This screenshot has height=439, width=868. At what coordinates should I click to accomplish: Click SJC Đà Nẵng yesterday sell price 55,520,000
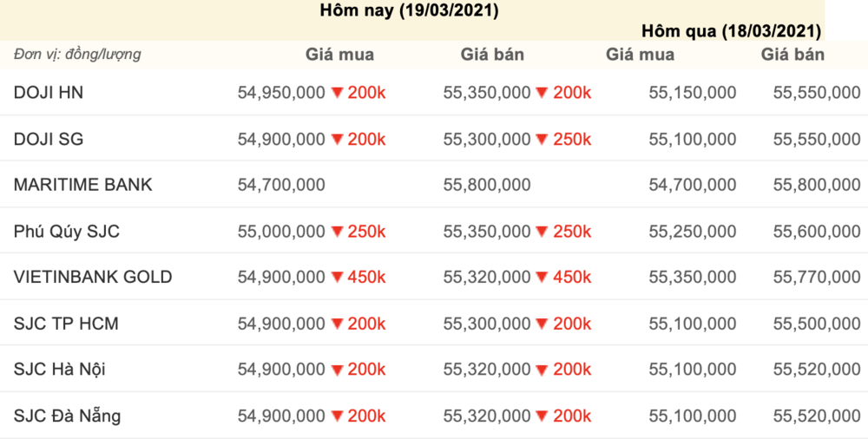817,416
